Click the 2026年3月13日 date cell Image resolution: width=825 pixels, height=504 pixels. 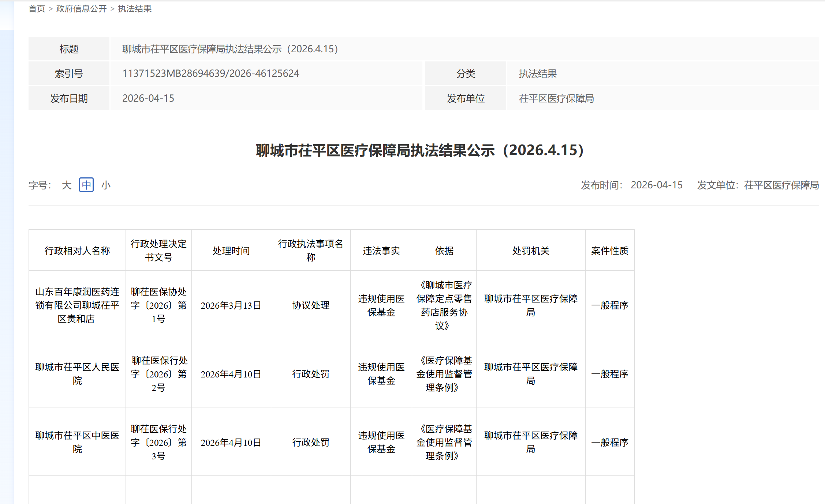(x=231, y=305)
